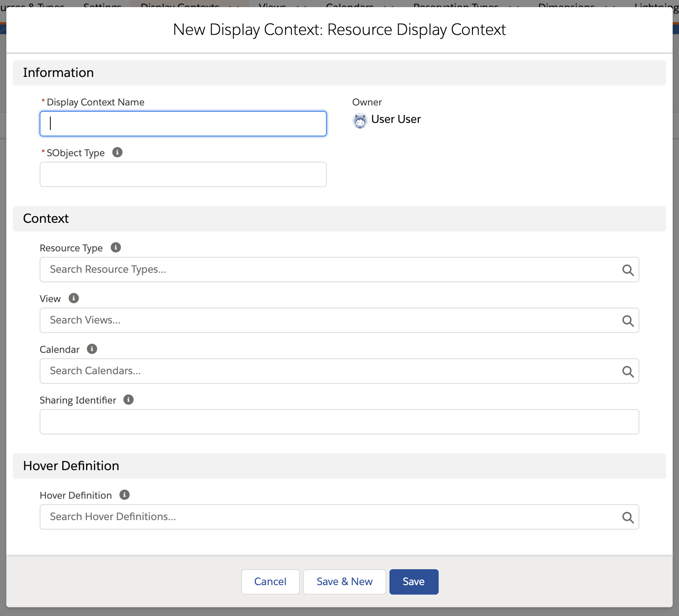
Task: Click the View field info icon
Action: (x=74, y=298)
